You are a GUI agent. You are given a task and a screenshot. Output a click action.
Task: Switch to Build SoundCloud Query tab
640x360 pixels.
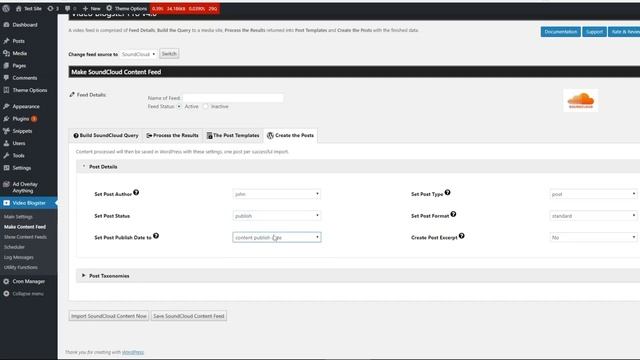[x=106, y=136]
